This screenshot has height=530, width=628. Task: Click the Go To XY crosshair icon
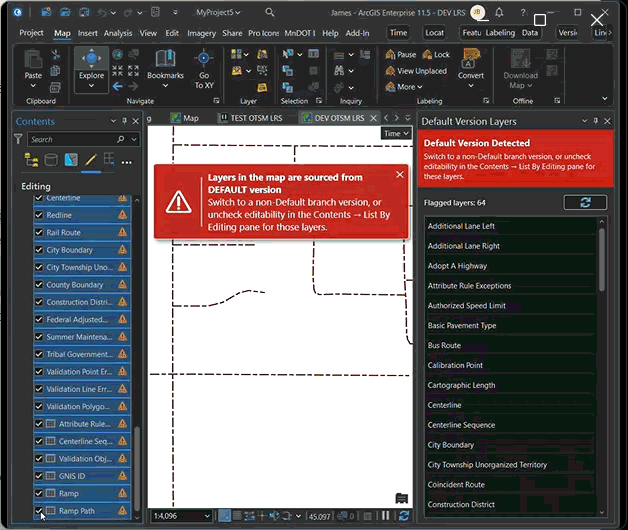203,58
